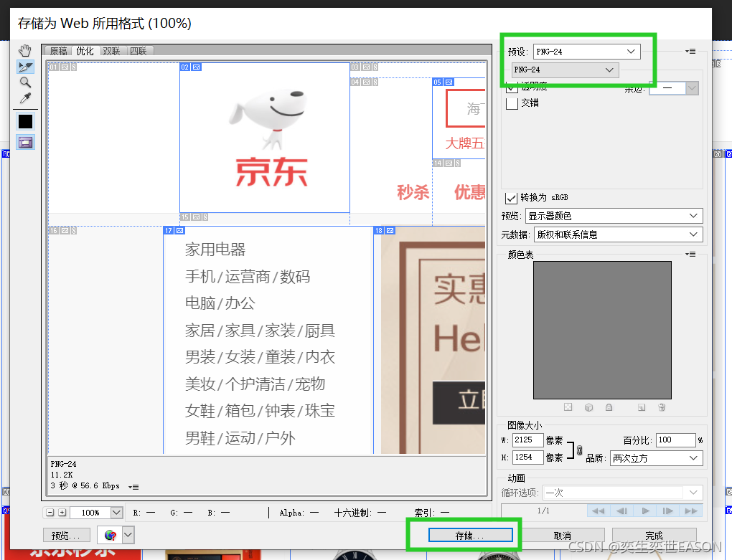Click the slice 04 badge in preview
The height and width of the screenshot is (560, 732).
click(365, 82)
